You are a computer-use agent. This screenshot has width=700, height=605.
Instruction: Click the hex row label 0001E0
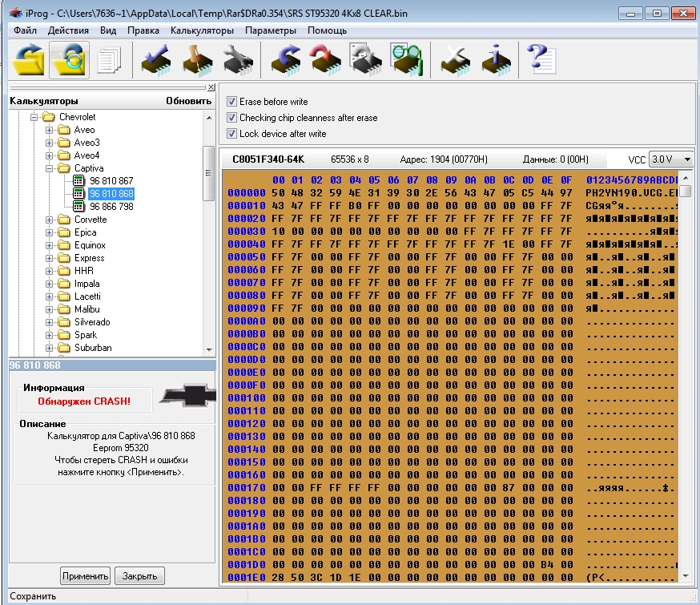point(247,577)
